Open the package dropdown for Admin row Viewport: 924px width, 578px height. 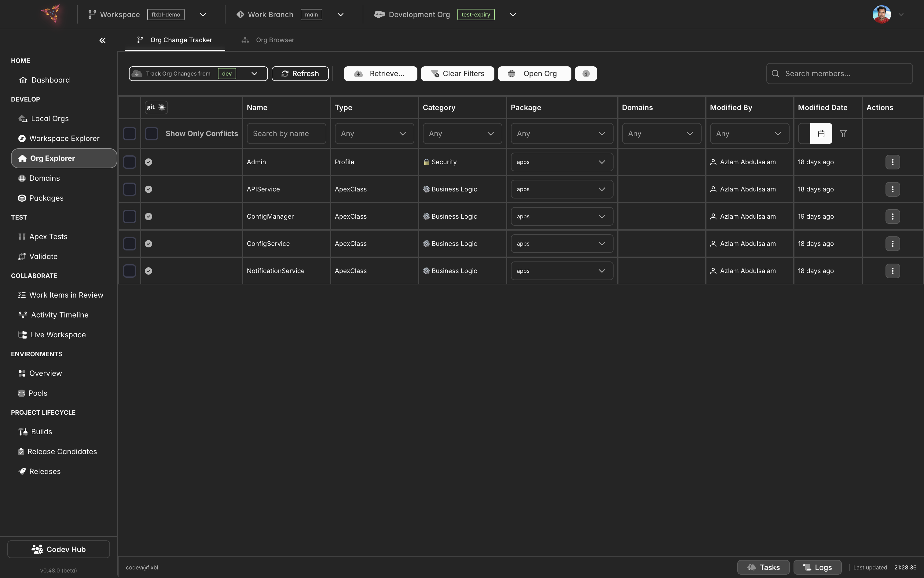point(562,162)
